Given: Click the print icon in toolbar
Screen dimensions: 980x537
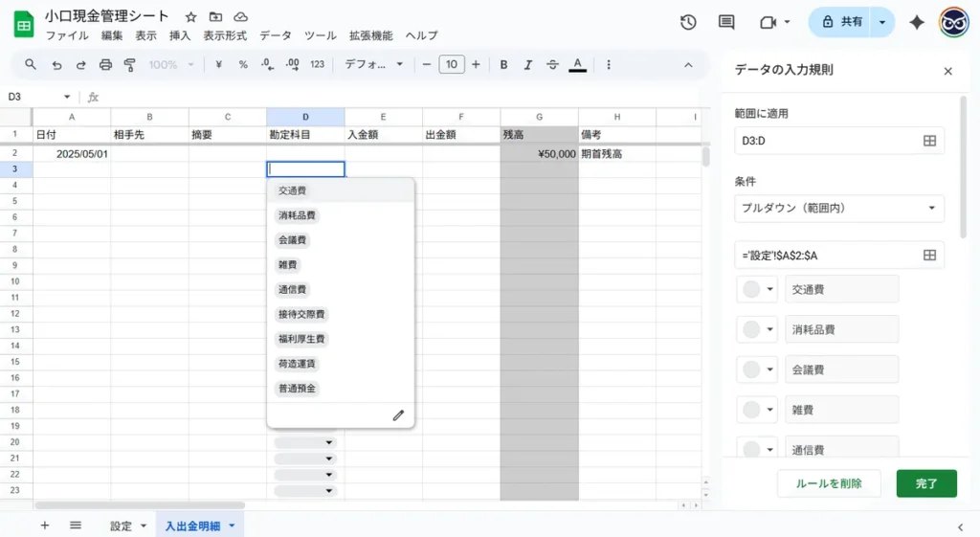Looking at the screenshot, I should point(105,64).
